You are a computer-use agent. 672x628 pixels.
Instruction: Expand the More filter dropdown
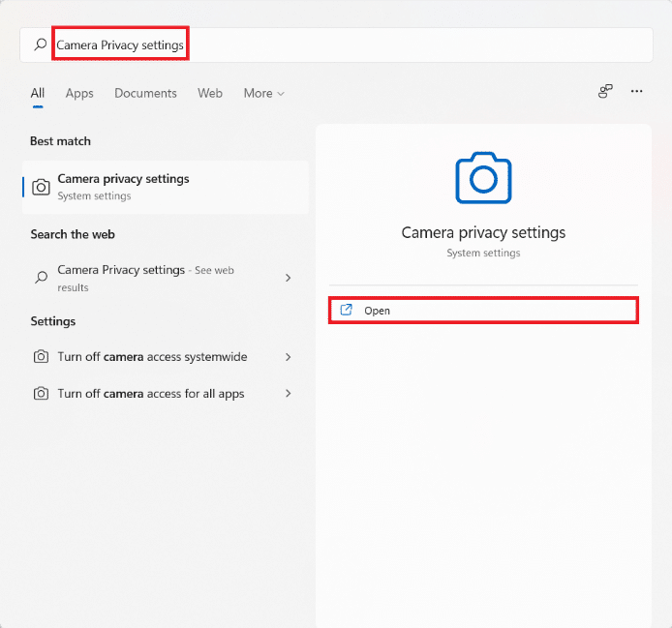click(263, 93)
